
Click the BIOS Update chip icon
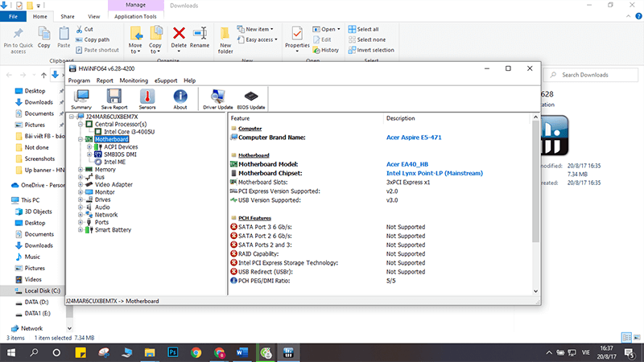[x=251, y=99]
